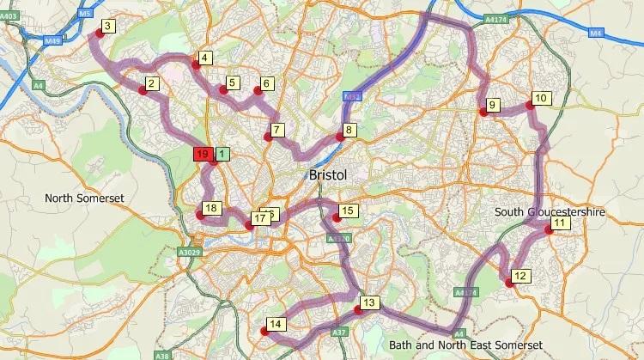Select stop marker 10

coord(541,98)
